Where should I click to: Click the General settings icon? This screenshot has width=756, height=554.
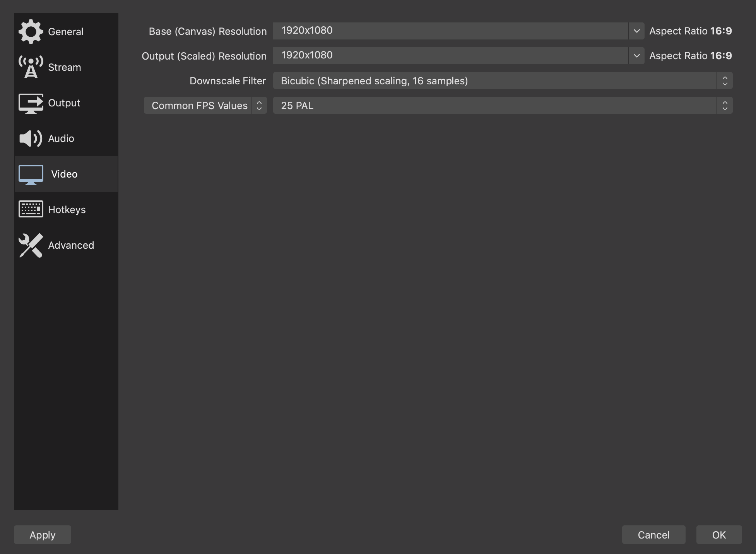pyautogui.click(x=30, y=31)
